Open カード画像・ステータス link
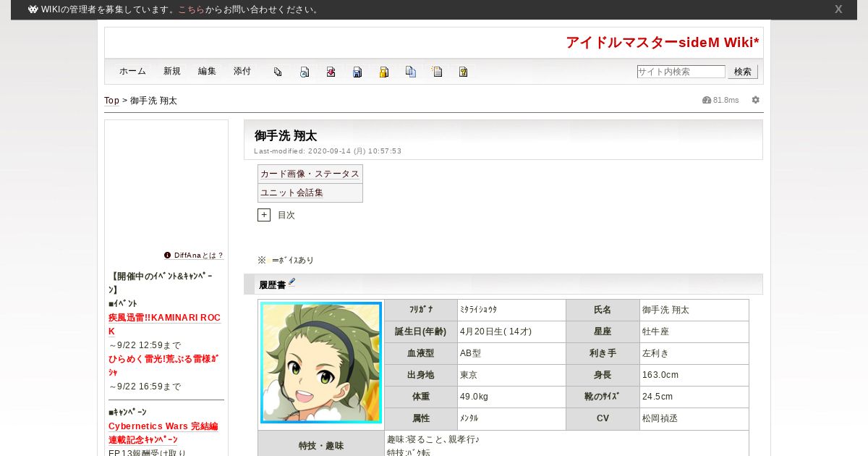The image size is (868, 456). point(310,174)
